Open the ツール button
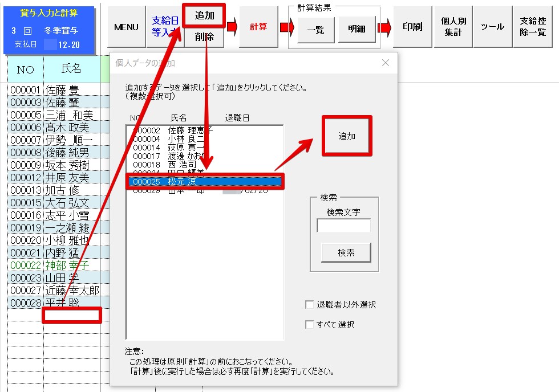 coord(492,27)
